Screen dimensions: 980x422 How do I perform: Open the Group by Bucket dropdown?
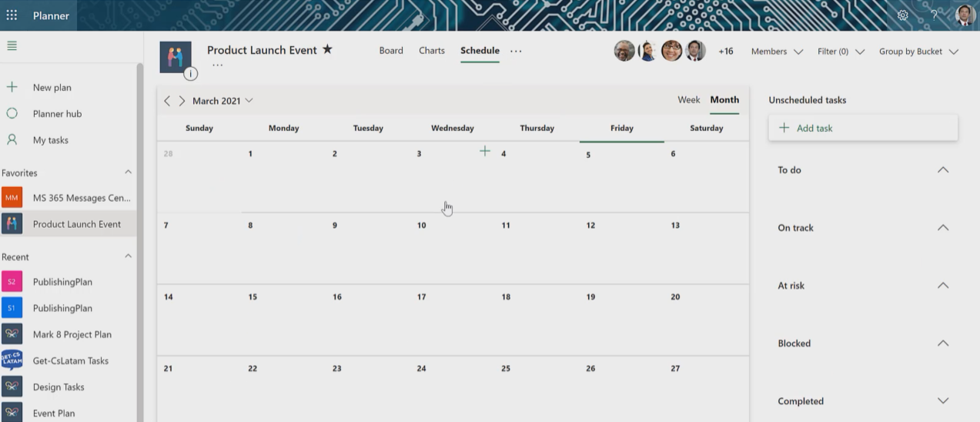coord(918,52)
